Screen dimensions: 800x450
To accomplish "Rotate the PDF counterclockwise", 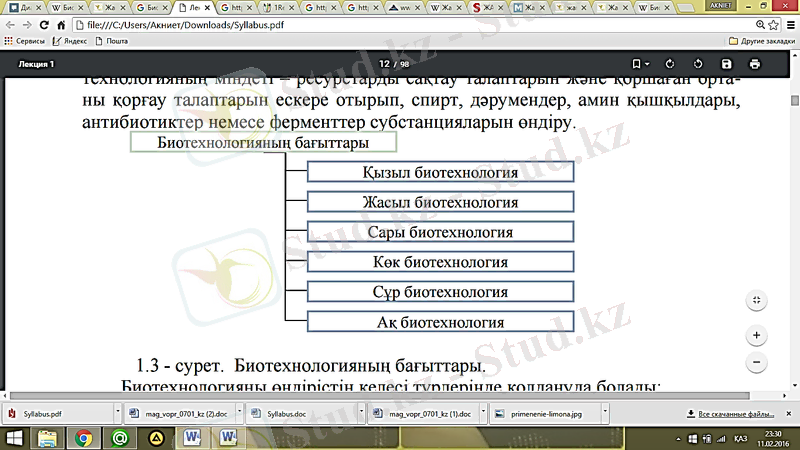I will 698,64.
